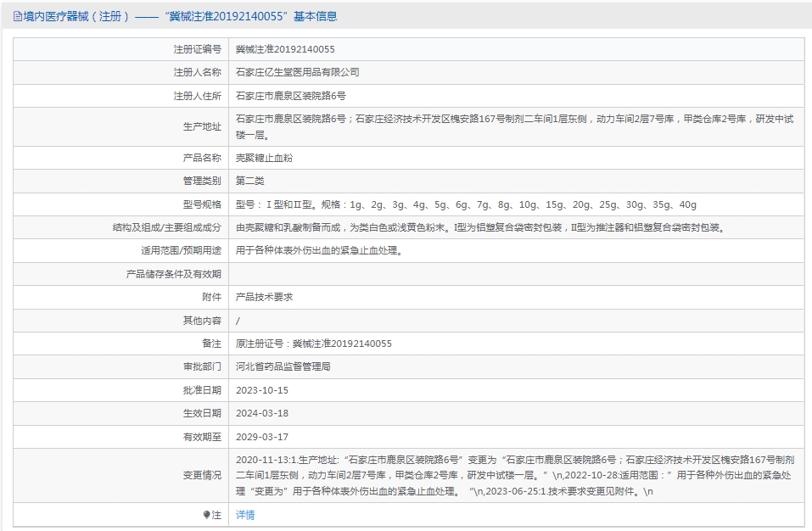Viewport: 812px width, 531px height.
Task: Click the empty 产品储存条件及有效期 value cell
Action: pyautogui.click(x=517, y=274)
